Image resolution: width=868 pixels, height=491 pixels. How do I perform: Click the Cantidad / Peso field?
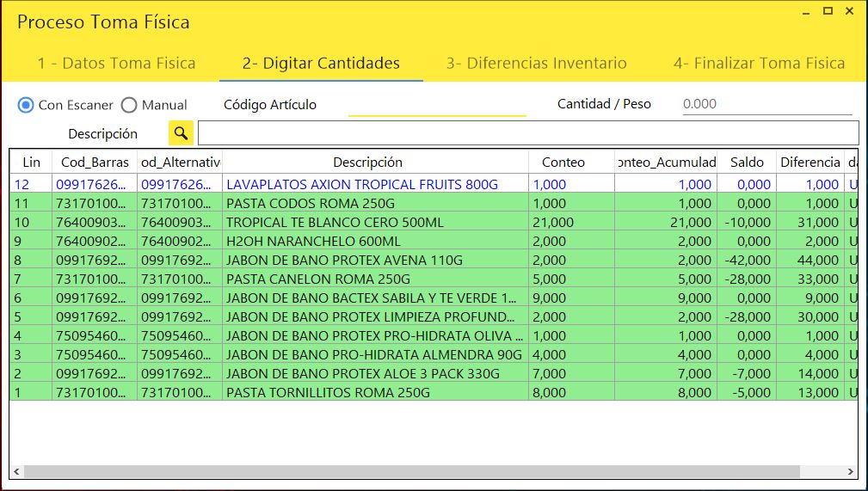coord(766,104)
